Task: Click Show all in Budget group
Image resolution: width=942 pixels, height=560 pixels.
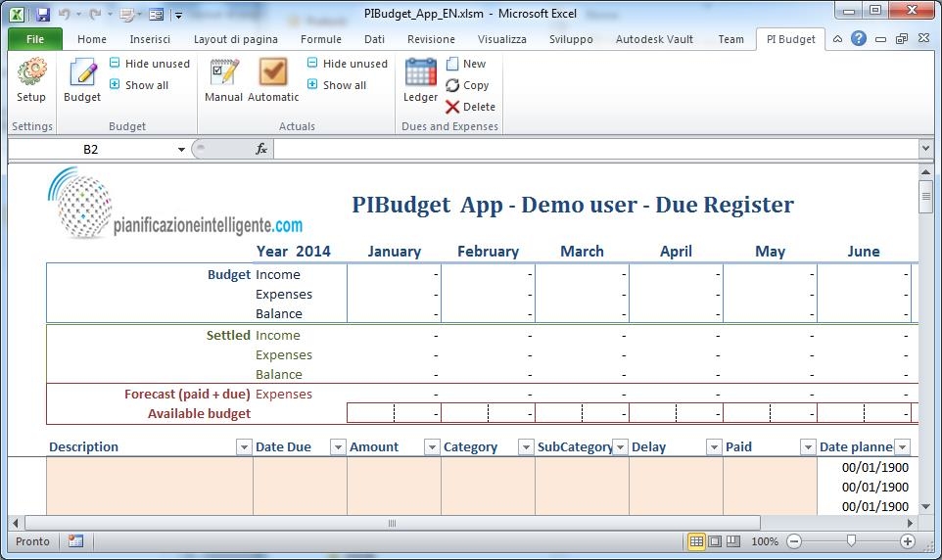Action: click(139, 85)
